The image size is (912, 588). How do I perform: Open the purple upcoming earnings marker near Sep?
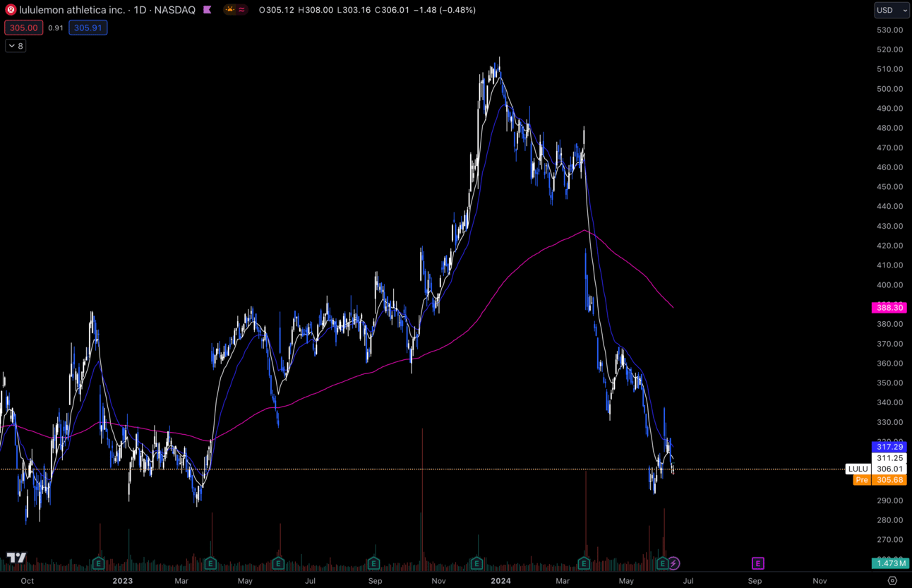click(x=757, y=563)
